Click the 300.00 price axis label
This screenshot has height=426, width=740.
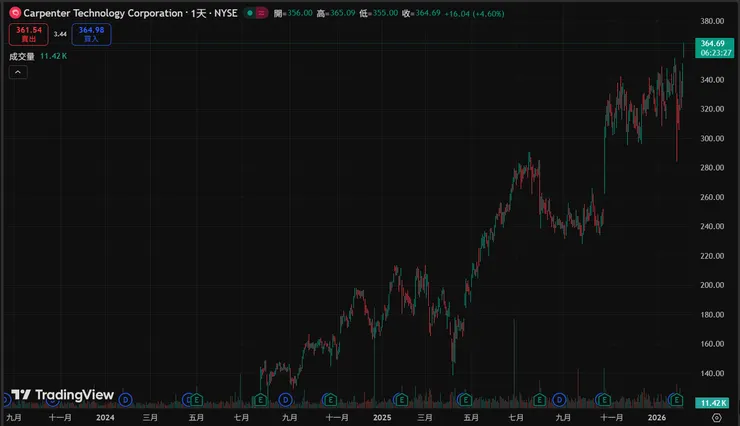[712, 139]
